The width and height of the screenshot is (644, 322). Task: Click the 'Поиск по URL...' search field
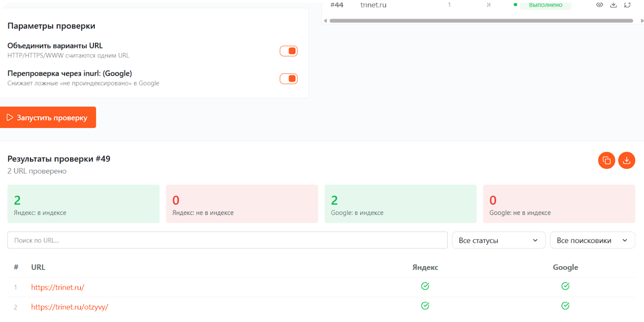point(228,240)
